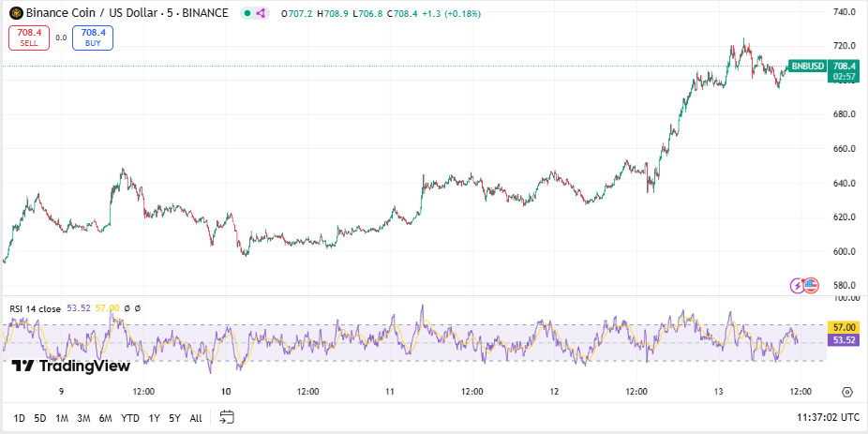
Task: Open the go to date calendar icon
Action: click(227, 417)
